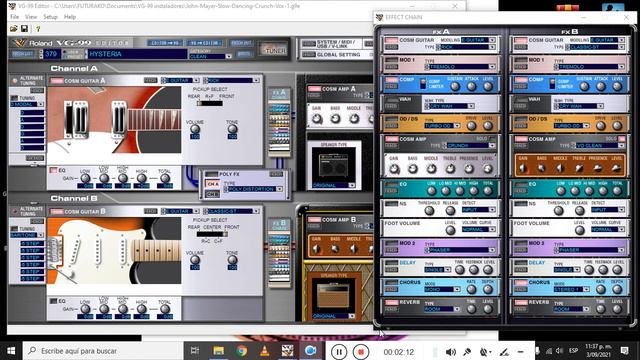Open FX B COSM Amp Type VO CLEAN dropdown
Viewport: 640px width, 360px height.
coord(598,145)
